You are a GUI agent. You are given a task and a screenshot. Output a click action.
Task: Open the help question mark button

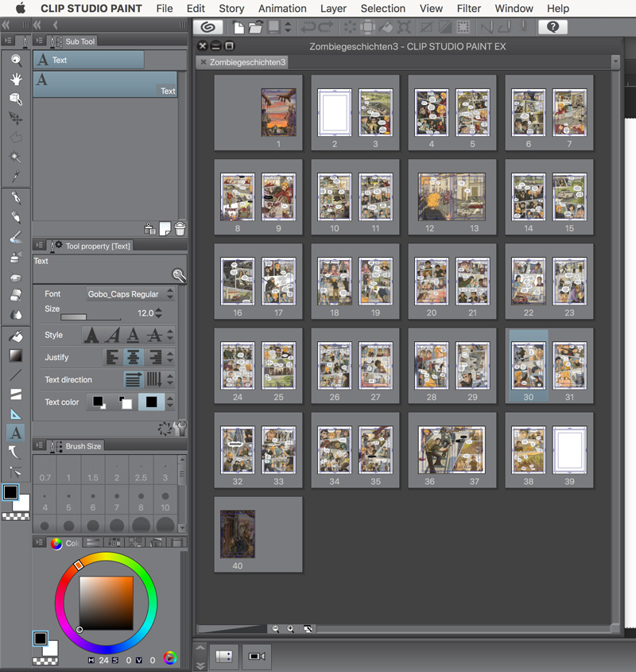553,27
